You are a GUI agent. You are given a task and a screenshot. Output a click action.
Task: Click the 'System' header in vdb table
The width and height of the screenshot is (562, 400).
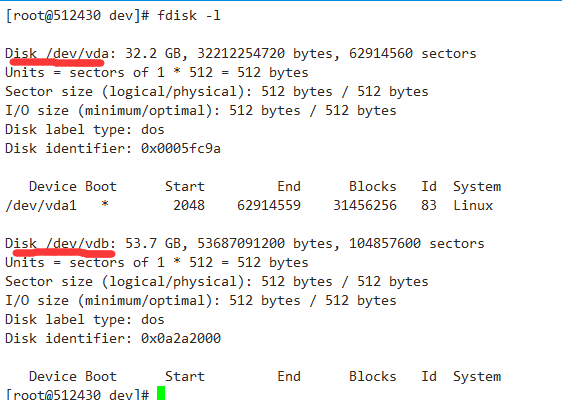(477, 377)
